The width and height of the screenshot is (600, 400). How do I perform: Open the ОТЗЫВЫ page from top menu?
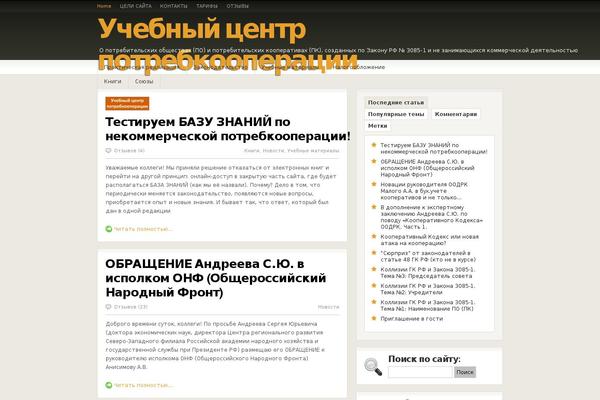point(237,6)
